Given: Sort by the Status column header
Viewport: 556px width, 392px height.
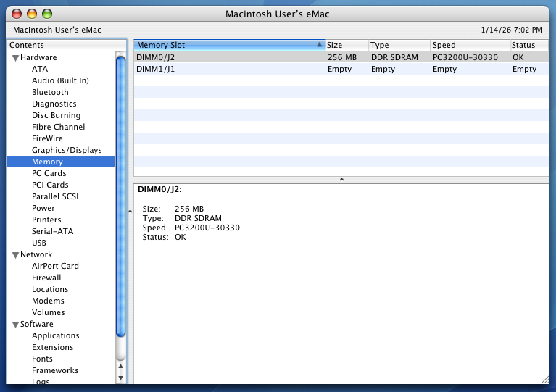Looking at the screenshot, I should click(x=529, y=45).
